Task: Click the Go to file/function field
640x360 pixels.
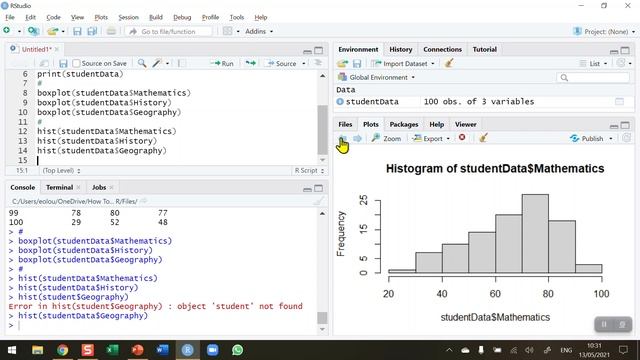Action: point(169,31)
